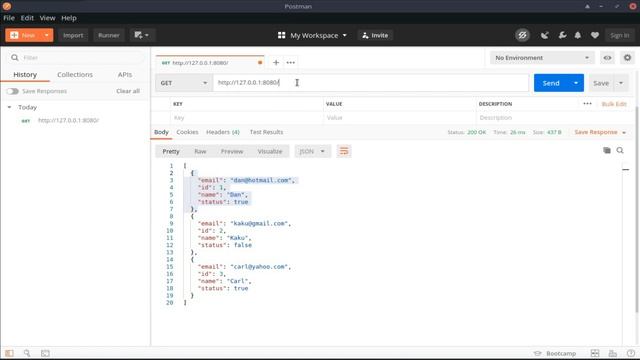This screenshot has height=360, width=640.
Task: Open Find and Replace in status bar
Action: coord(27,353)
